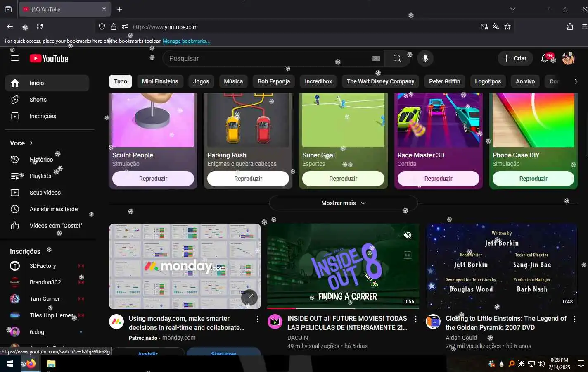
Task: Open Firefox extensions menu
Action: coord(570,26)
